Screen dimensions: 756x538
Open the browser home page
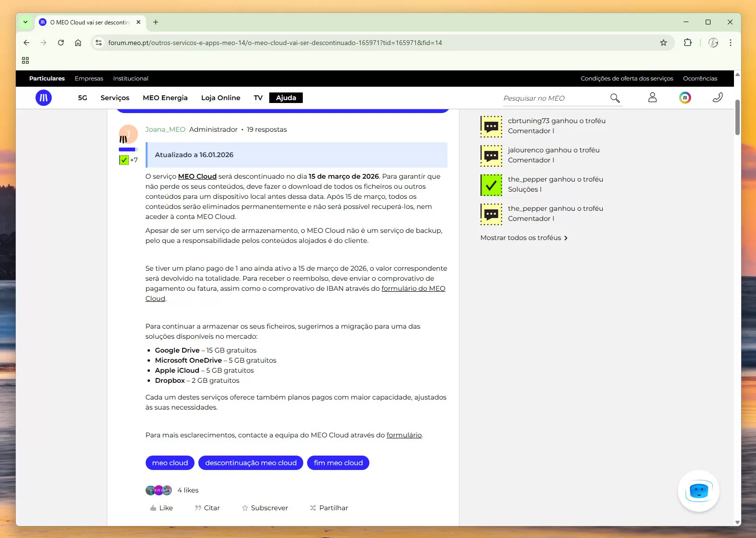[78, 43]
